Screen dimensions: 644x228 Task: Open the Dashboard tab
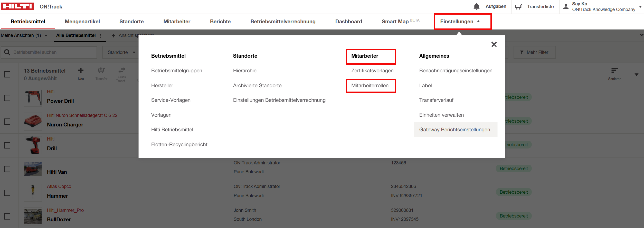tap(349, 22)
